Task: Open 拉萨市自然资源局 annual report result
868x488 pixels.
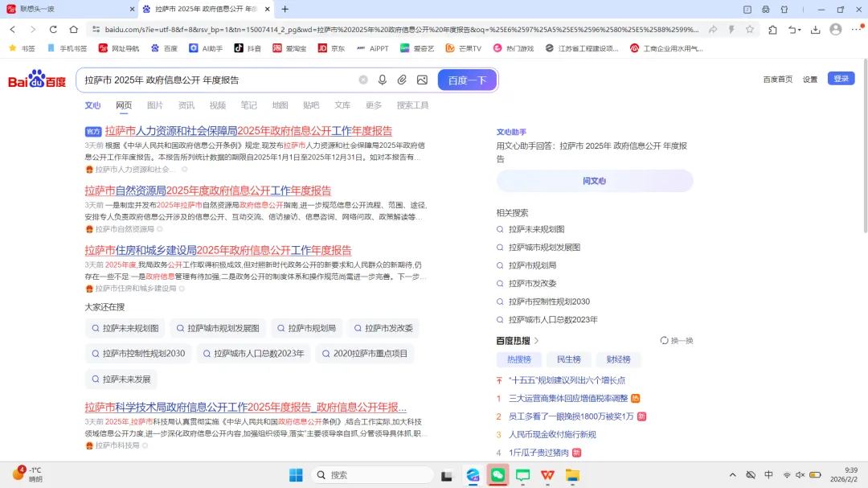Action: click(x=207, y=191)
